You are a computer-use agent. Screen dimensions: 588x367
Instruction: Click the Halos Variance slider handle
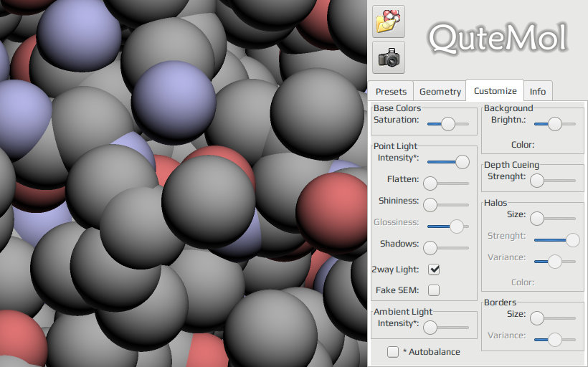coord(554,262)
